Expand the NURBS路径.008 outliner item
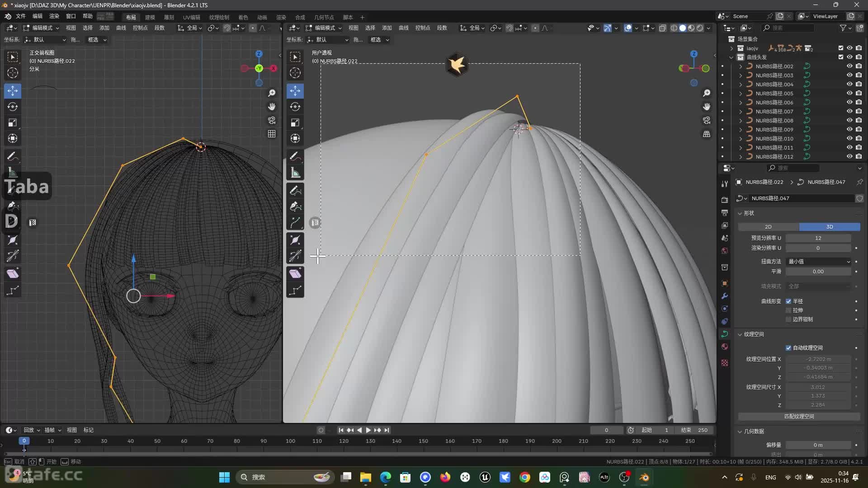This screenshot has height=488, width=868. (741, 121)
